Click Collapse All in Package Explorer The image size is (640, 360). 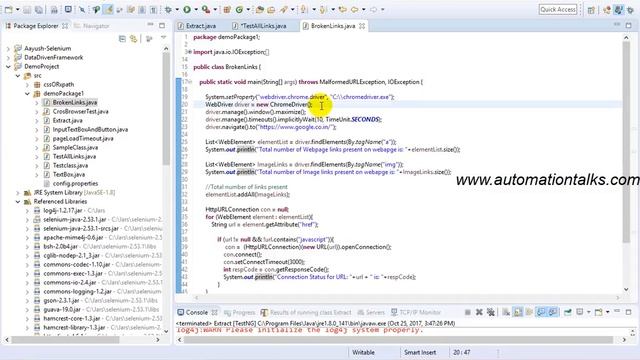[122, 39]
